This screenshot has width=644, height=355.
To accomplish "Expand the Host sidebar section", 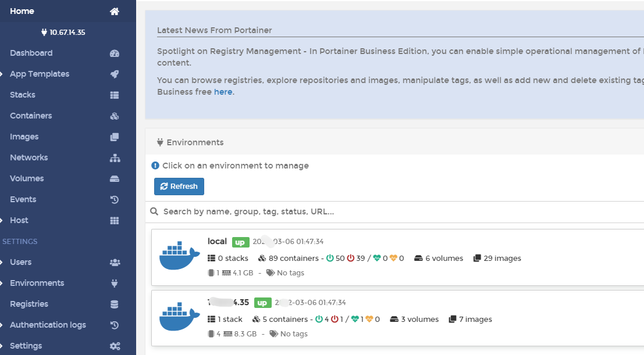I will [3, 220].
